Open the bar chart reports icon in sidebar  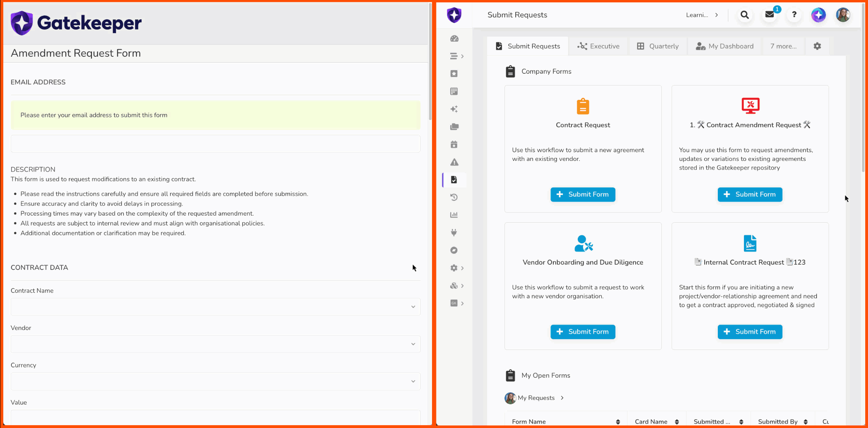tap(454, 215)
